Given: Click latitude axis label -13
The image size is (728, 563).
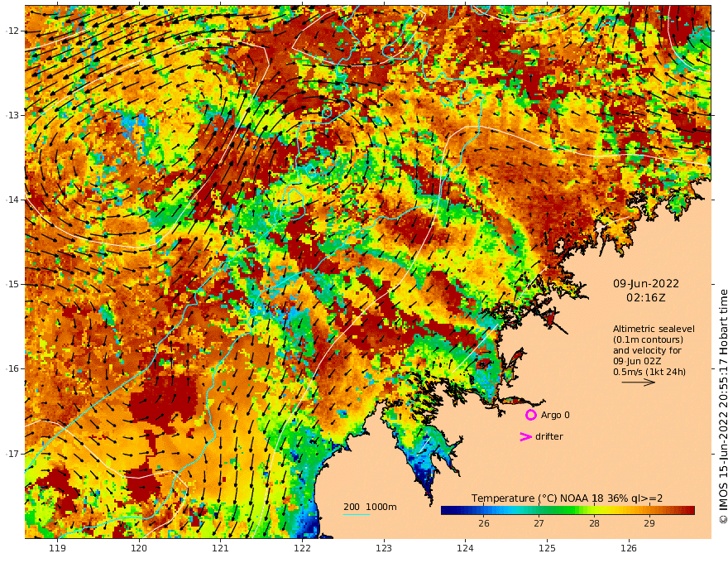Looking at the screenshot, I should pos(12,115).
